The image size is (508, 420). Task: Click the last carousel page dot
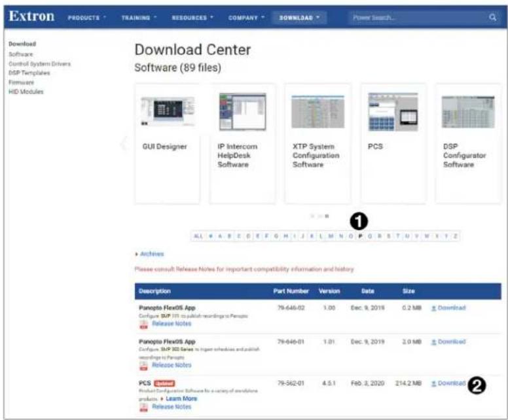(327, 216)
